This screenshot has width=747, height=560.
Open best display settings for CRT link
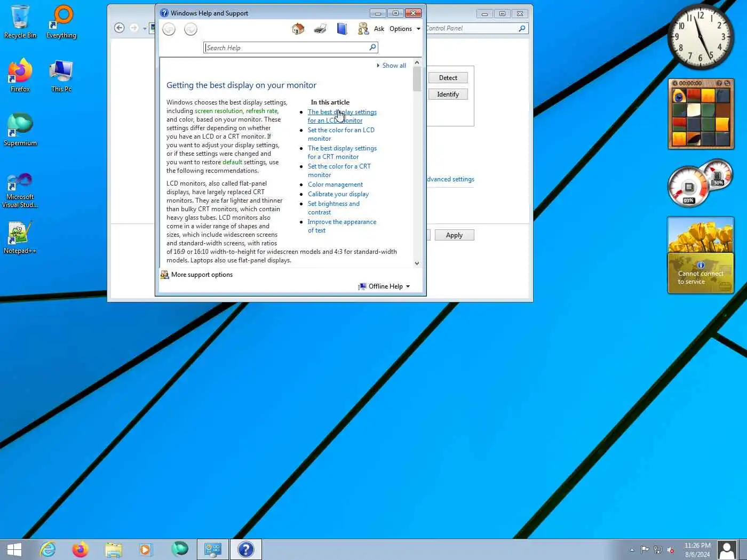coord(342,153)
